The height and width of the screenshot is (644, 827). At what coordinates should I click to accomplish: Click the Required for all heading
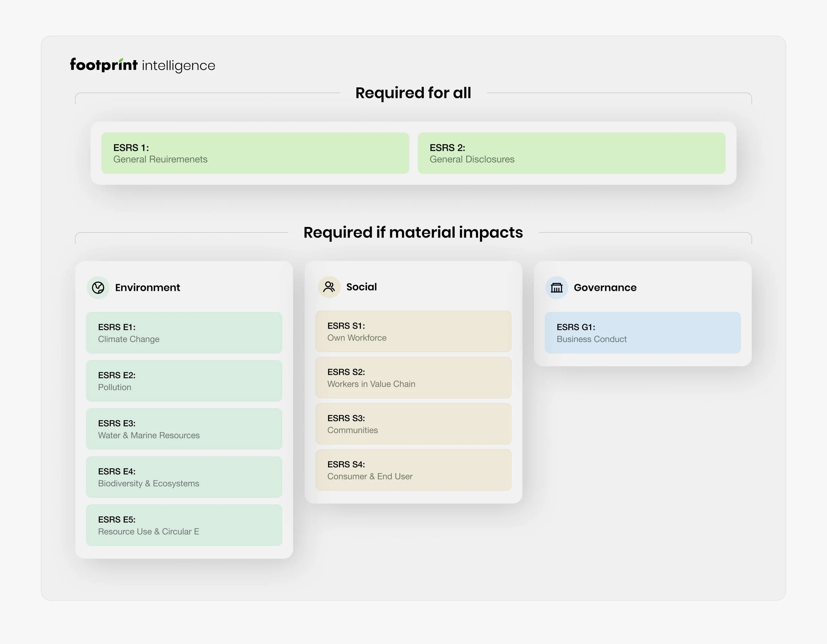[x=413, y=93]
